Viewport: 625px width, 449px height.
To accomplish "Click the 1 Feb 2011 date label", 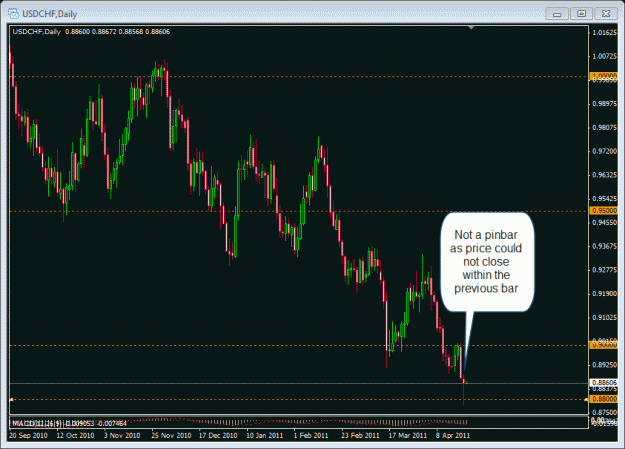I will (311, 435).
